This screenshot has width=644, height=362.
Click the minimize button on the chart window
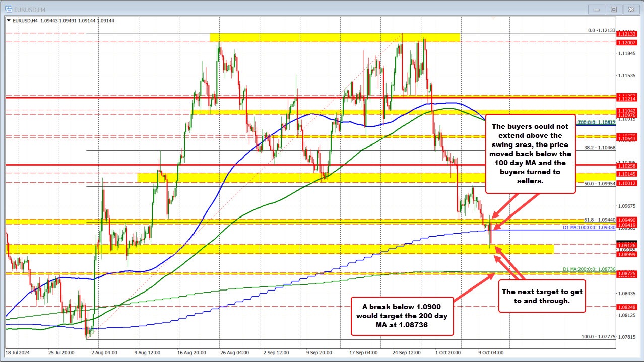click(x=596, y=9)
